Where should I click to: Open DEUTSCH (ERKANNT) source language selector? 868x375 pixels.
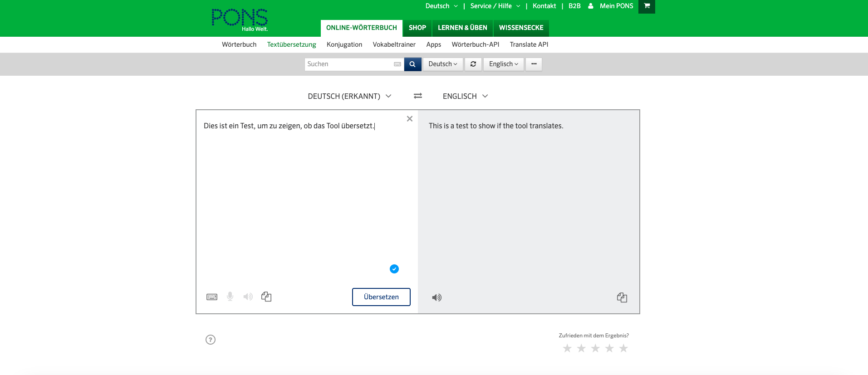tap(349, 96)
